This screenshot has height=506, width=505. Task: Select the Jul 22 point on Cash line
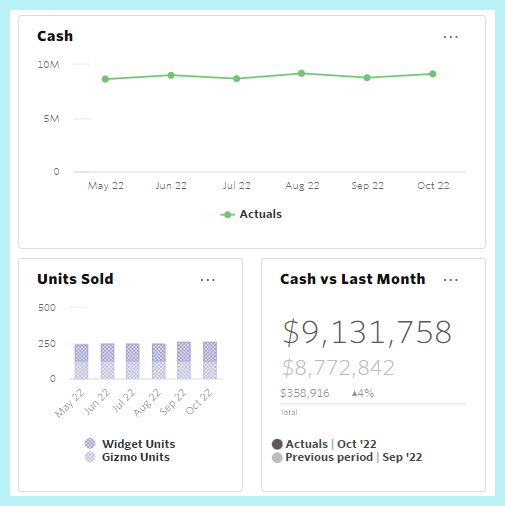(x=237, y=79)
